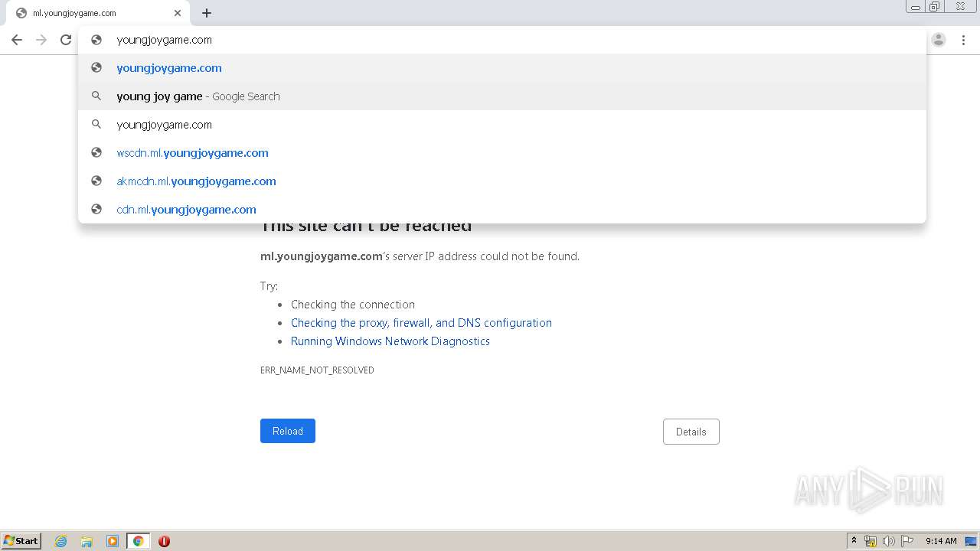The image size is (980, 551).
Task: Open the media player taskbar icon
Action: 113,541
